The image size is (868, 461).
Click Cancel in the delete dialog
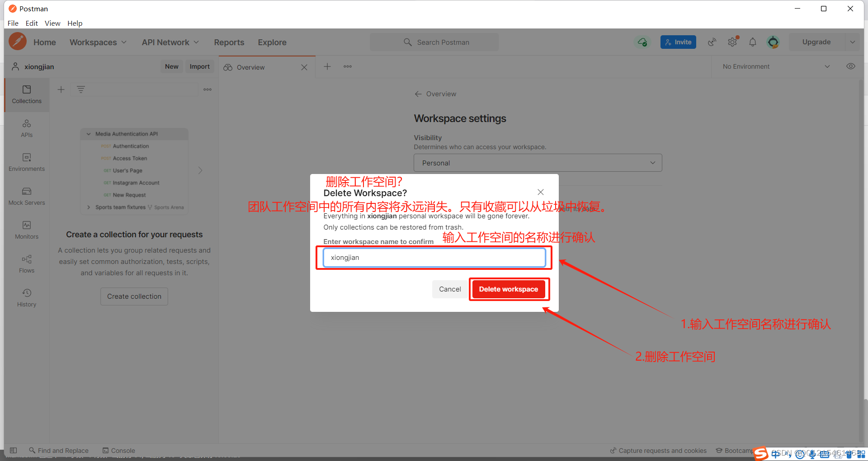click(x=450, y=289)
